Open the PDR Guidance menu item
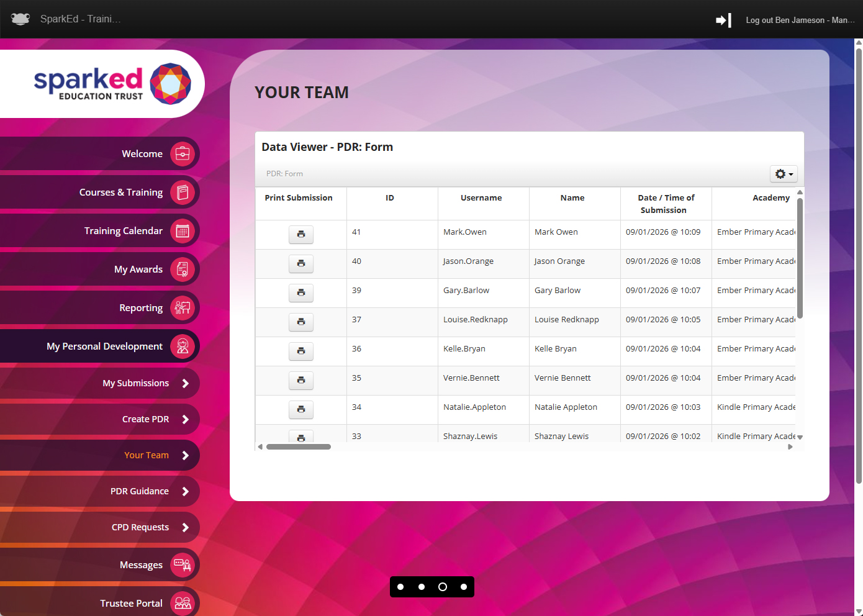This screenshot has width=863, height=616. tap(140, 491)
